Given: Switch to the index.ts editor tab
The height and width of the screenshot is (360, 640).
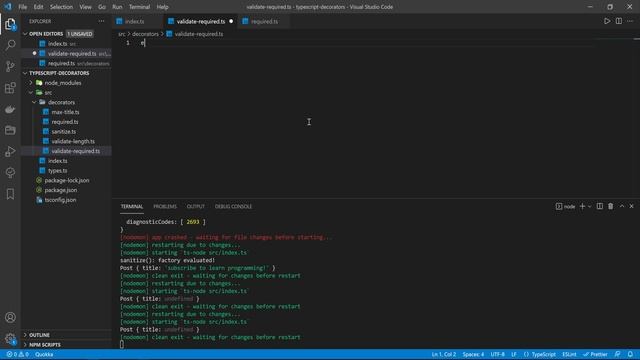Looking at the screenshot, I should pos(138,21).
